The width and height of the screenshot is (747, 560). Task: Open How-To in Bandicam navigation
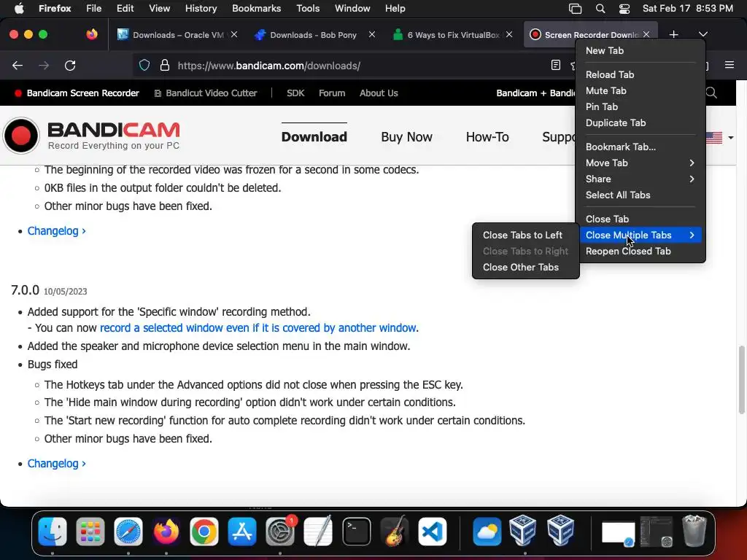coord(487,137)
